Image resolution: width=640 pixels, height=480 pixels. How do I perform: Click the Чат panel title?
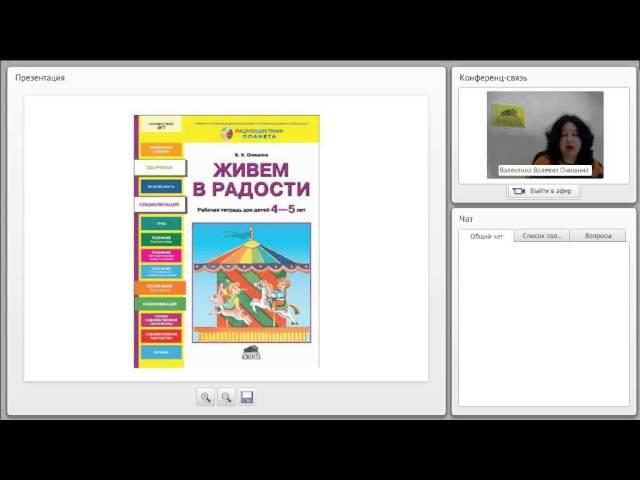tap(466, 219)
